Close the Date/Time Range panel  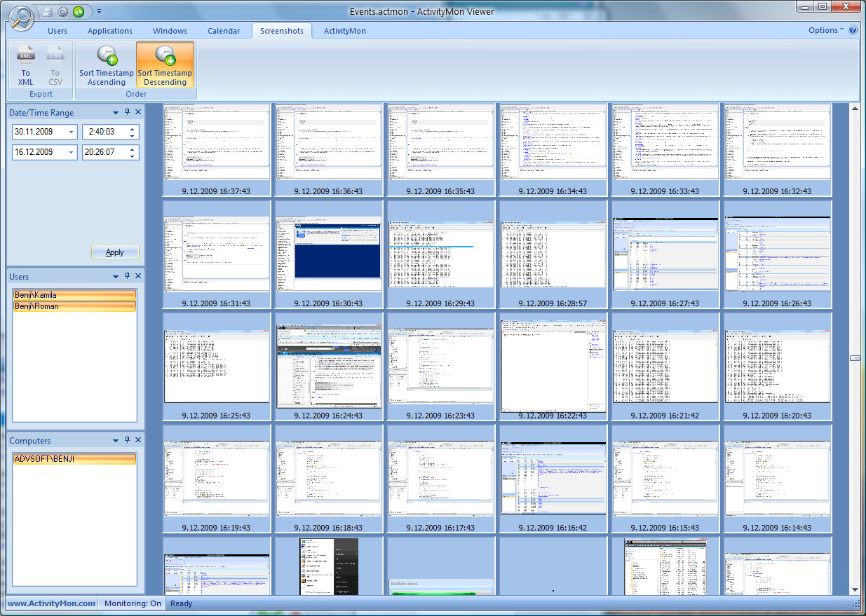pos(138,112)
